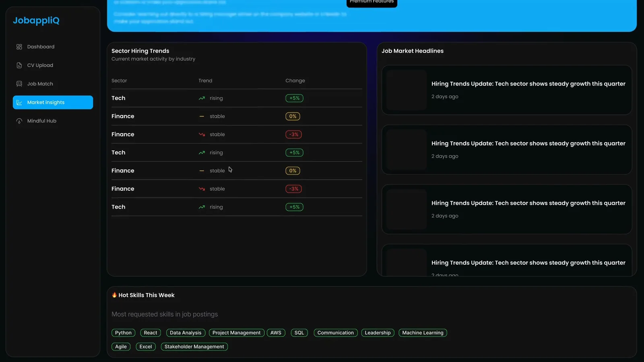Image resolution: width=644 pixels, height=362 pixels.
Task: Select the SQL skill tag
Action: (299, 333)
